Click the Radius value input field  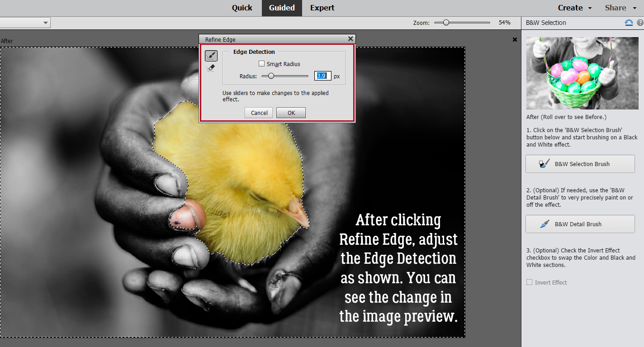(323, 76)
